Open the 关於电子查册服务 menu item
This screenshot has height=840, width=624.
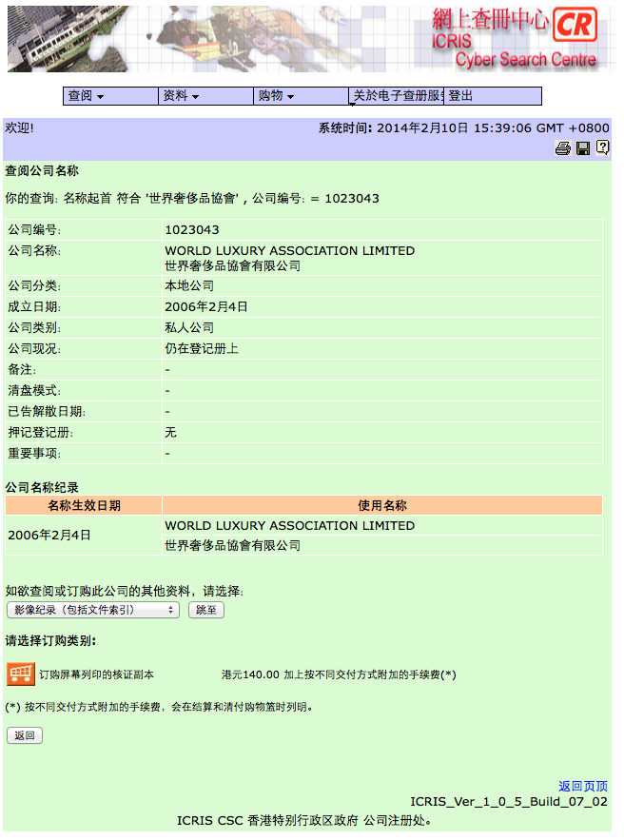coord(397,96)
